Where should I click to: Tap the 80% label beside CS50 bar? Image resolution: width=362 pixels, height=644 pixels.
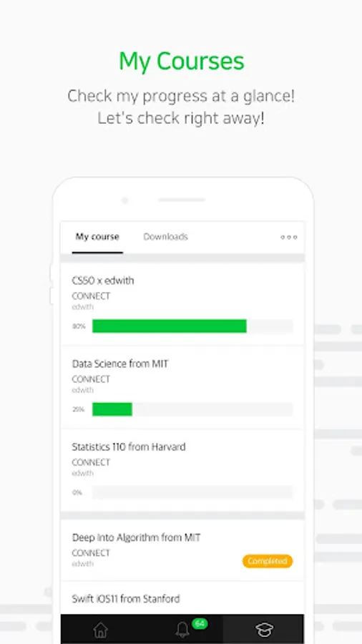[x=79, y=326]
